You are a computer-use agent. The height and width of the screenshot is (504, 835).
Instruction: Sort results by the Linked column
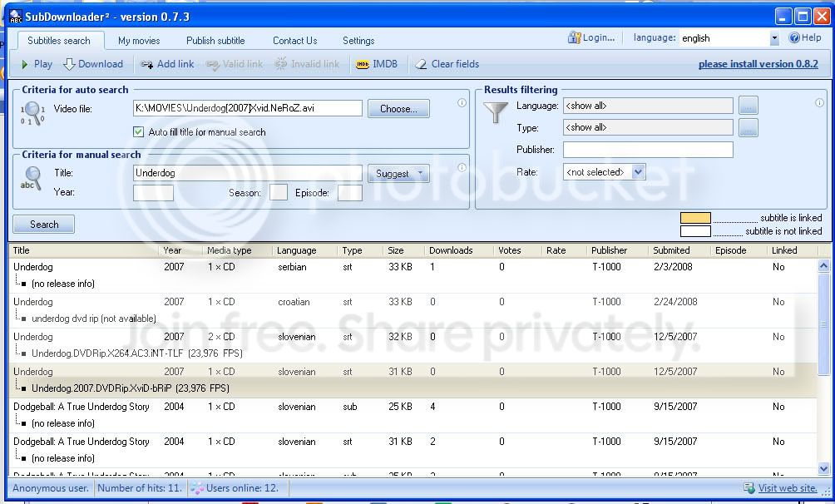click(x=792, y=250)
